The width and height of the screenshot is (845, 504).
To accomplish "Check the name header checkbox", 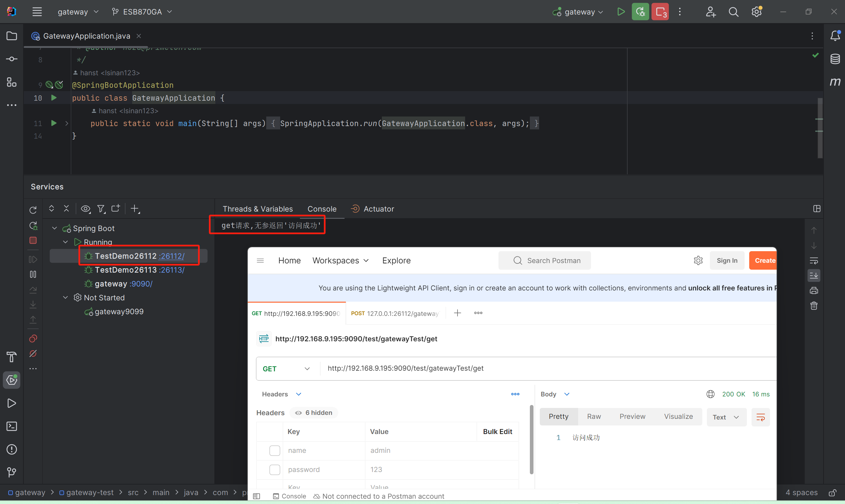I will point(274,450).
